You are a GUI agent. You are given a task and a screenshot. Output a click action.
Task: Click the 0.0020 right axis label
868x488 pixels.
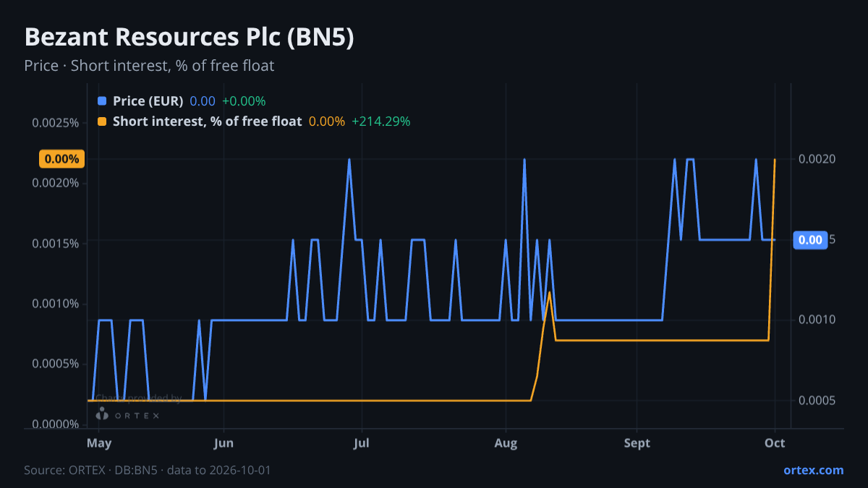[x=817, y=159]
